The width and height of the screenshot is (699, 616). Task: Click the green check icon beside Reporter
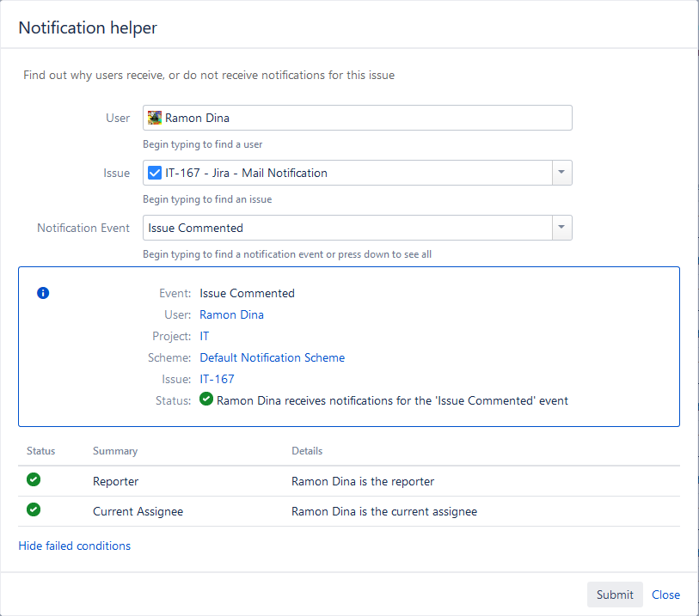click(x=33, y=479)
